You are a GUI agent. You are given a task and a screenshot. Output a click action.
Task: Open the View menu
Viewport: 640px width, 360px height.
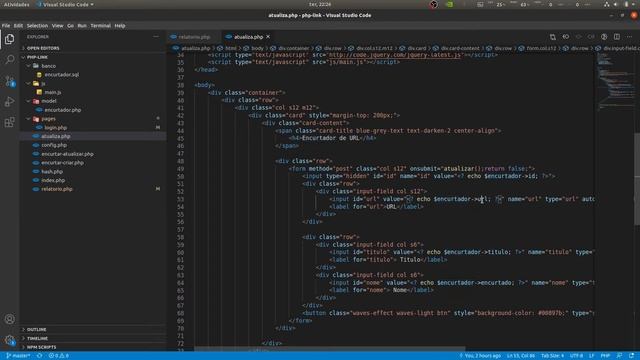58,26
